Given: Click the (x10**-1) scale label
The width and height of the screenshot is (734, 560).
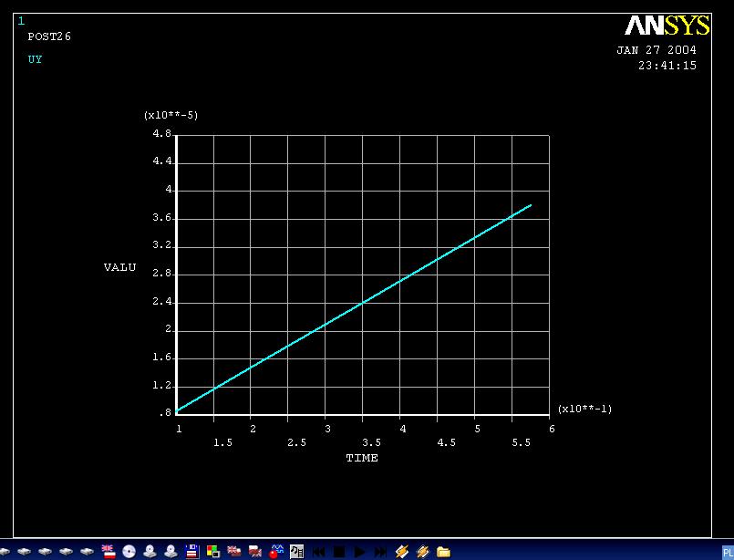Looking at the screenshot, I should point(584,409).
